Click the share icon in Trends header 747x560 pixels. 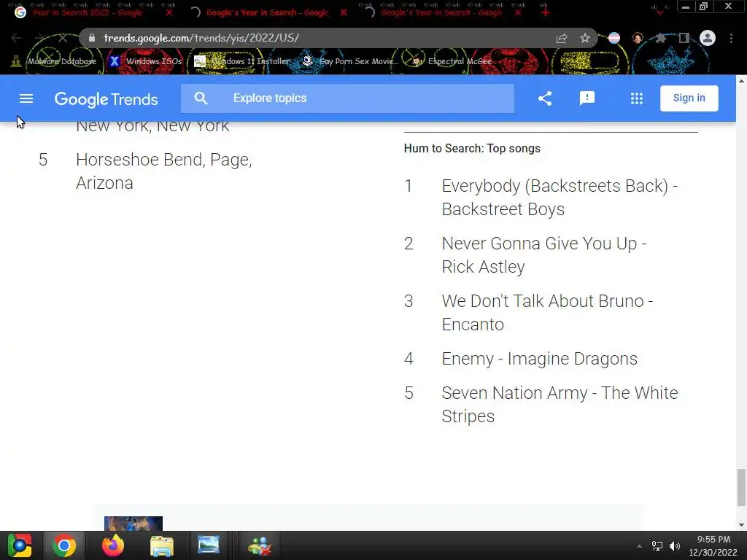point(545,98)
